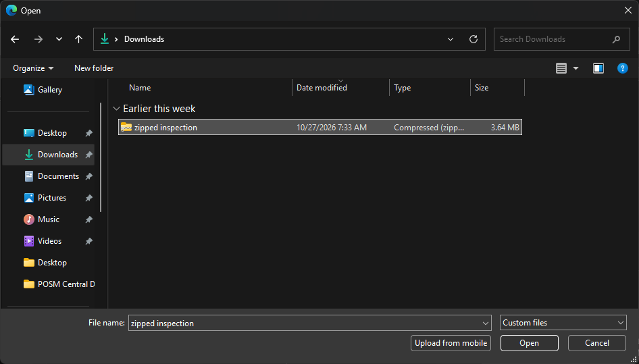Image resolution: width=639 pixels, height=364 pixels.
Task: Click the pin icon beside Music
Action: point(88,219)
